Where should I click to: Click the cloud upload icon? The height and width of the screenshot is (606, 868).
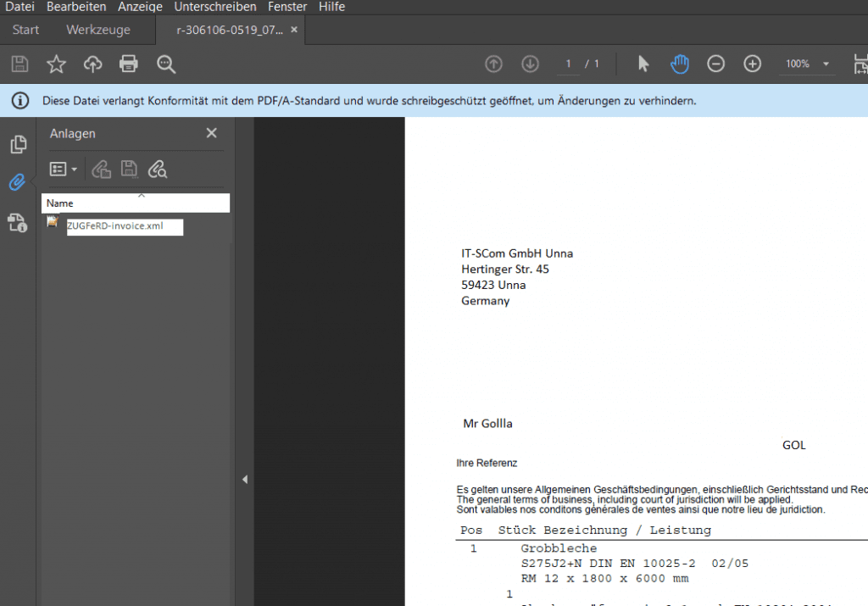tap(92, 64)
